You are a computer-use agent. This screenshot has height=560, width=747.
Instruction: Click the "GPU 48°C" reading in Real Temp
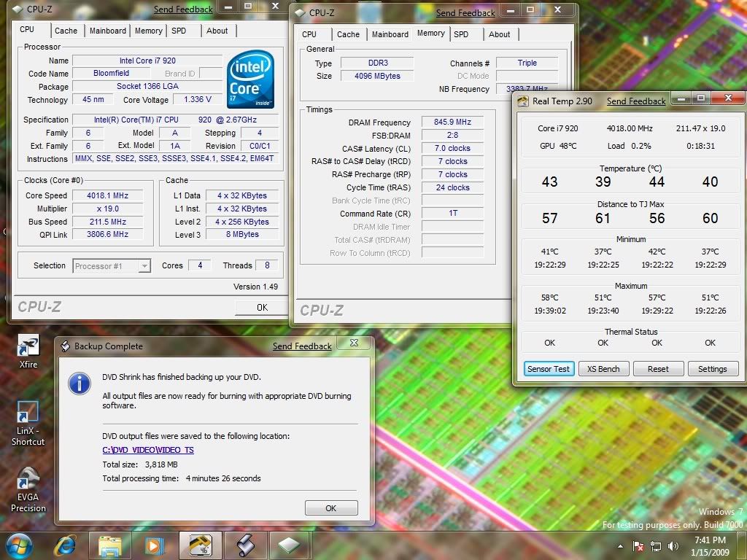558,146
